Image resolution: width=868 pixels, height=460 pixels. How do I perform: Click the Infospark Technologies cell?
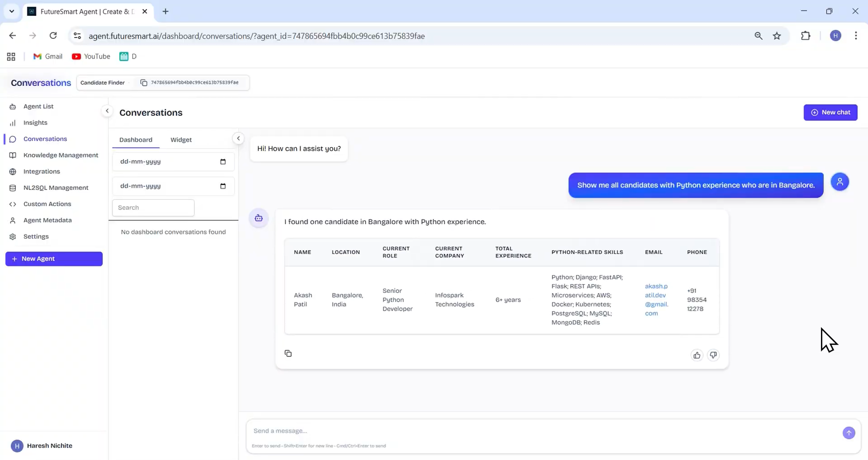(455, 300)
